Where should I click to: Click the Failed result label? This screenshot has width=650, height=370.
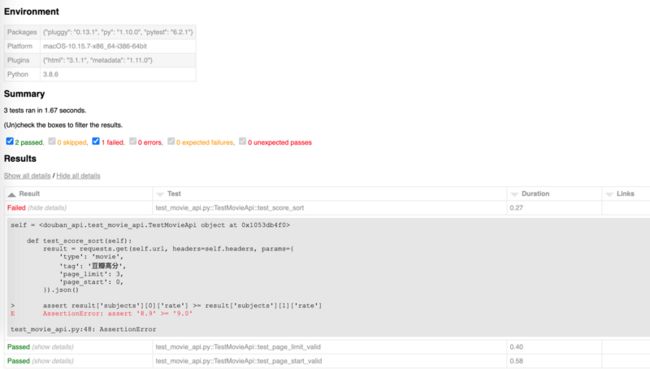[x=17, y=208]
